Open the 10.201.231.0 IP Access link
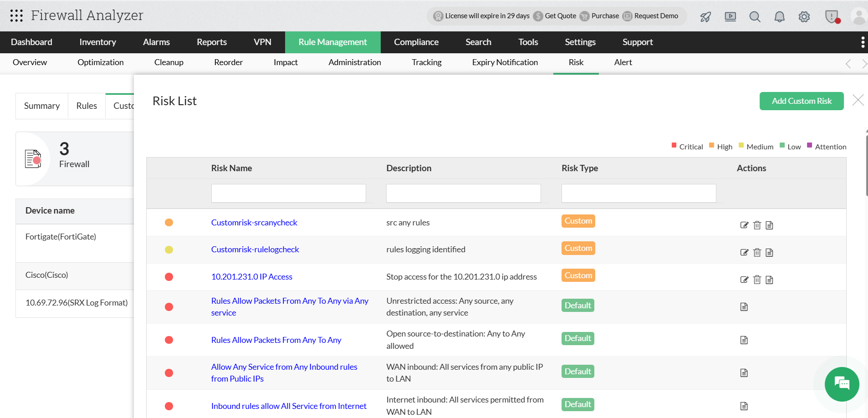The width and height of the screenshot is (868, 418). 252,277
